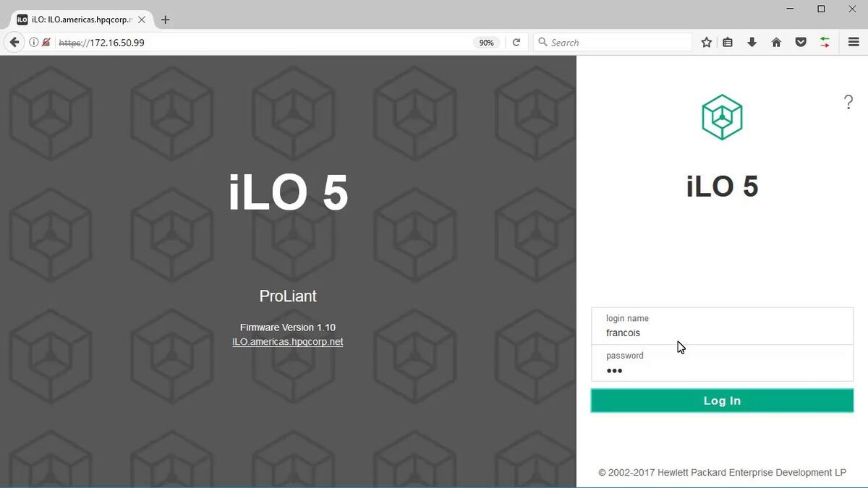Viewport: 868px width, 488px height.
Task: Click the ProLiant text
Action: click(x=288, y=296)
